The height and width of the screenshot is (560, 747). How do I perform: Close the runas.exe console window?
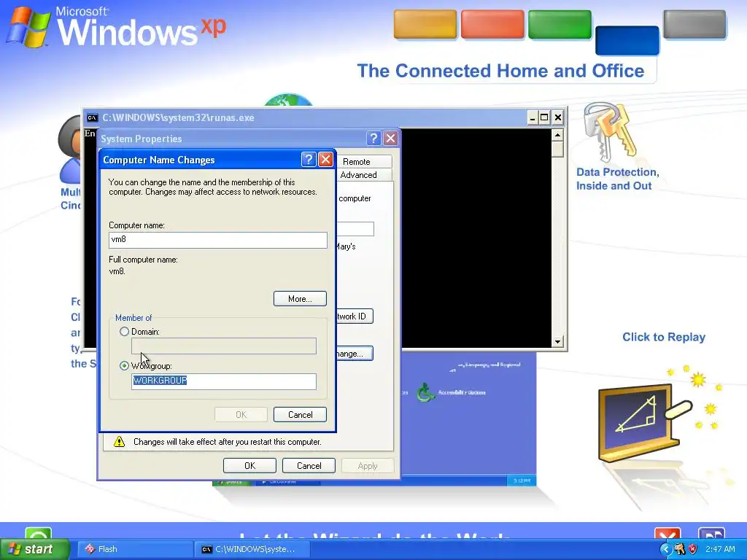tap(557, 117)
